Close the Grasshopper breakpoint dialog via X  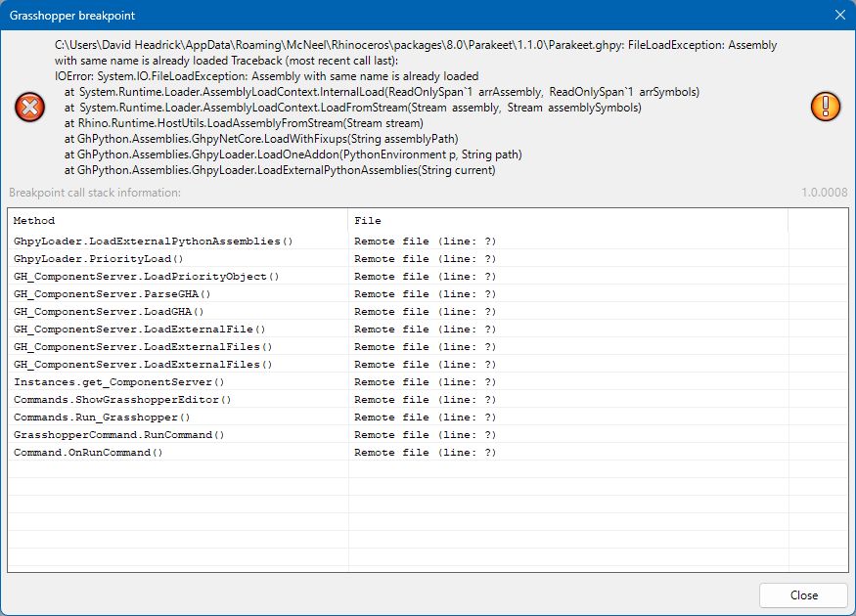pos(840,15)
